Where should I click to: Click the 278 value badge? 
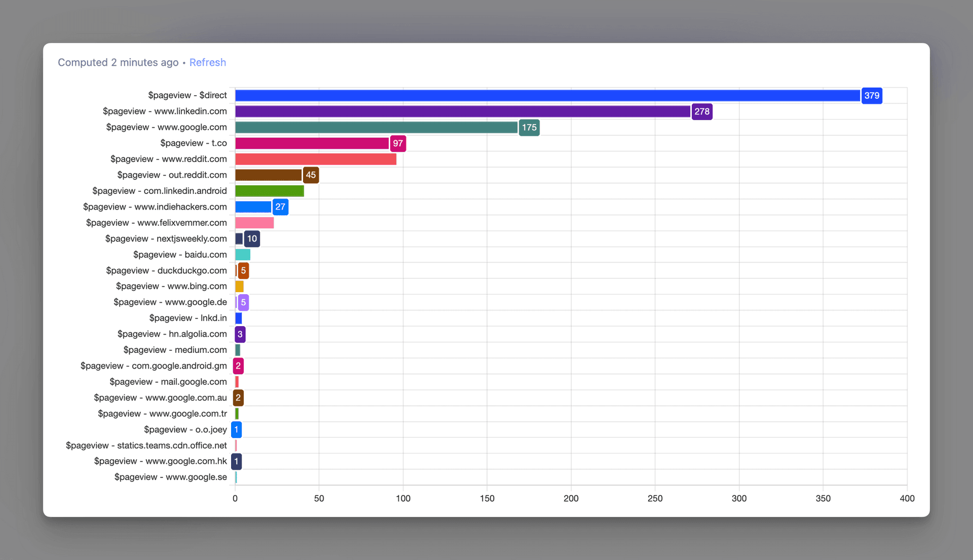point(701,111)
